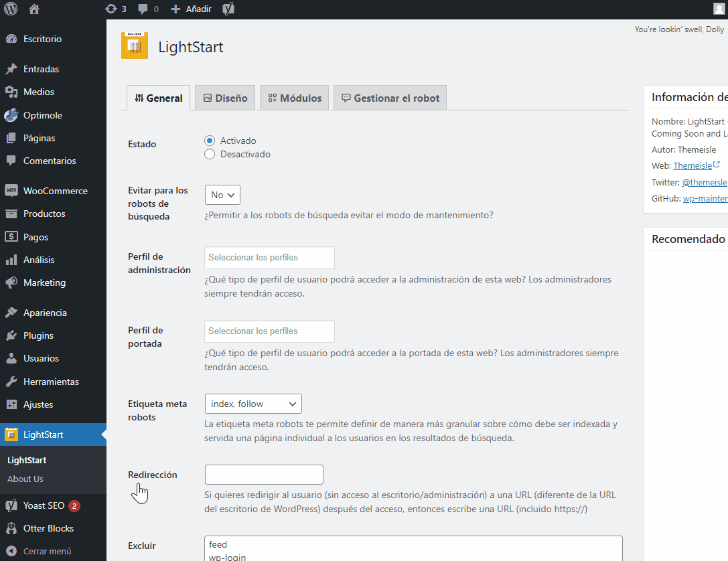The image size is (728, 561).
Task: Click the Herramientas wrench icon
Action: (x=11, y=382)
